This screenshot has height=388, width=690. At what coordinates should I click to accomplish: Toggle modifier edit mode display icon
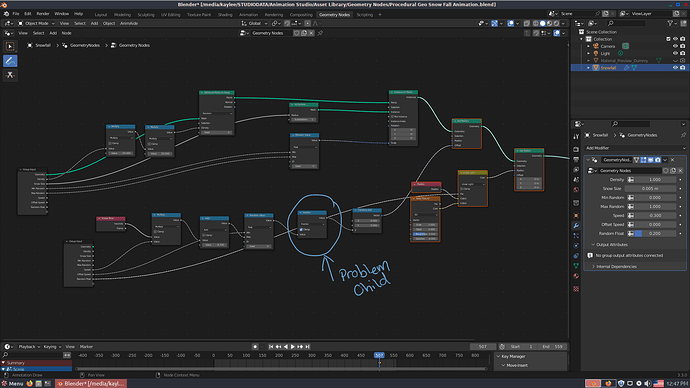pos(643,160)
